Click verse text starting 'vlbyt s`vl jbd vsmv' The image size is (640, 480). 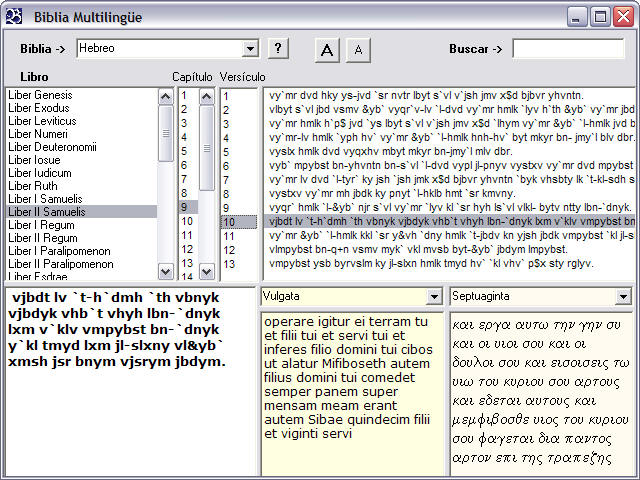[x=451, y=109]
